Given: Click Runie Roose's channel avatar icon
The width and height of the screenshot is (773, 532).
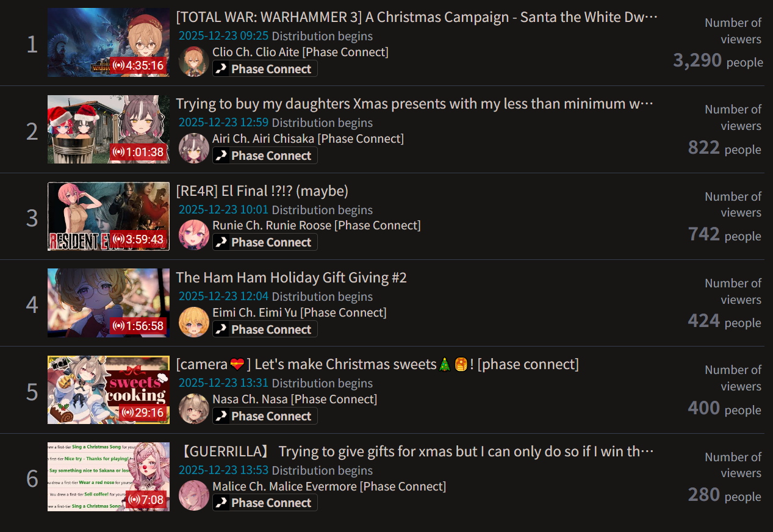Looking at the screenshot, I should point(194,235).
